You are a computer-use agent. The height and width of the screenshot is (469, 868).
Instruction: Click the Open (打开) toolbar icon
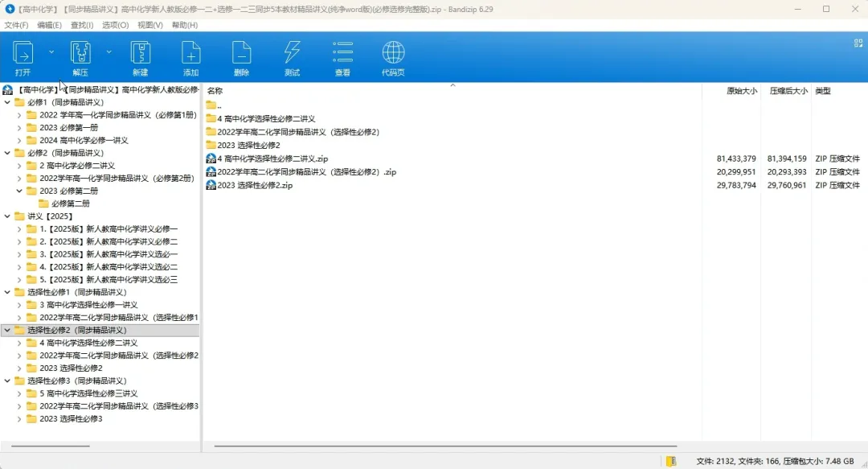point(23,53)
